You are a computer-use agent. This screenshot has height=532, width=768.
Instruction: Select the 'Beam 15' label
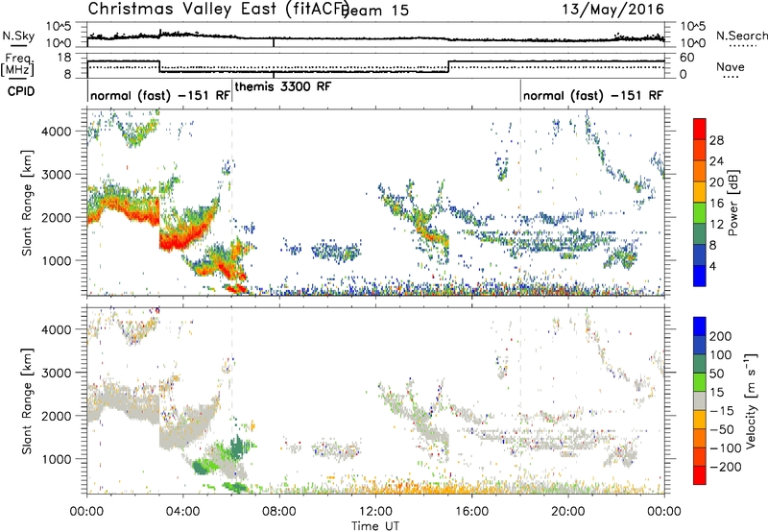click(x=375, y=11)
